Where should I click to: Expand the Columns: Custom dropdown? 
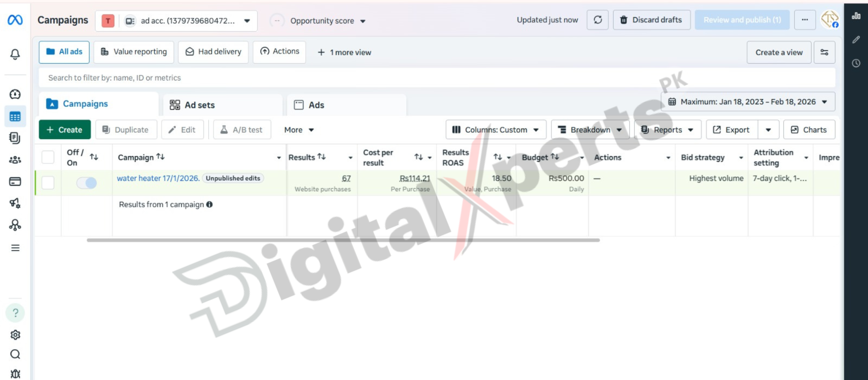[x=496, y=130]
